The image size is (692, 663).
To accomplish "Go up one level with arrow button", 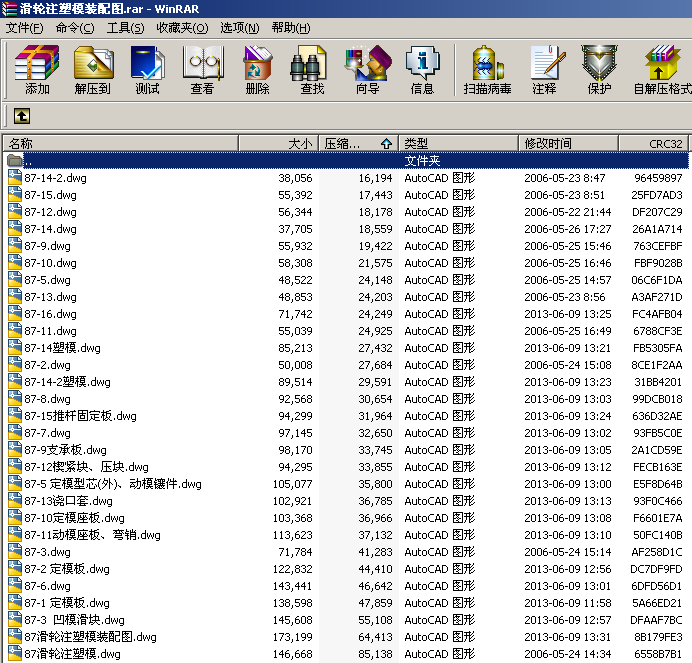I will tap(22, 117).
